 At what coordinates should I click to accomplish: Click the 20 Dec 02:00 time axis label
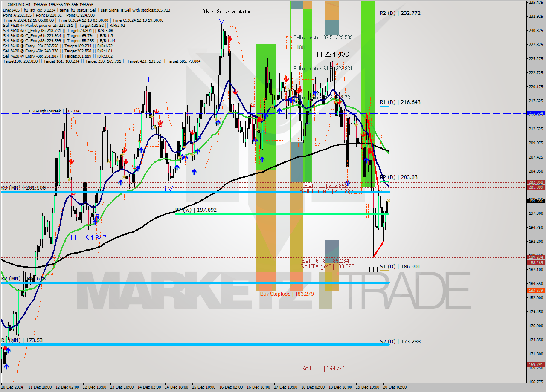(395, 387)
